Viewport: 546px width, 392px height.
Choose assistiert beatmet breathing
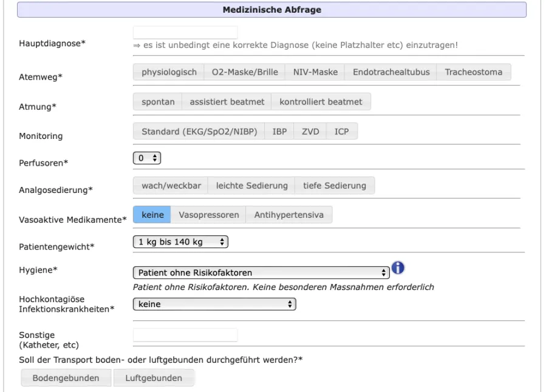click(227, 102)
